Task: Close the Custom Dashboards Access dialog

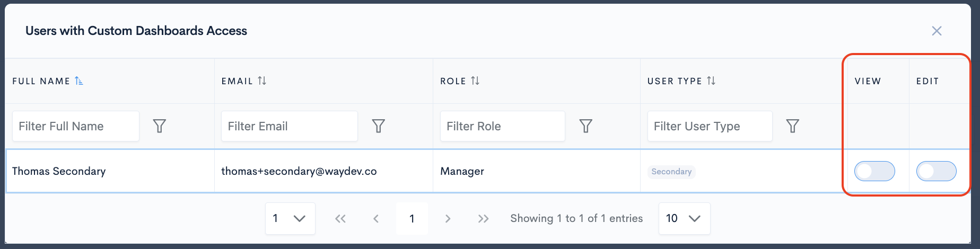Action: [937, 31]
